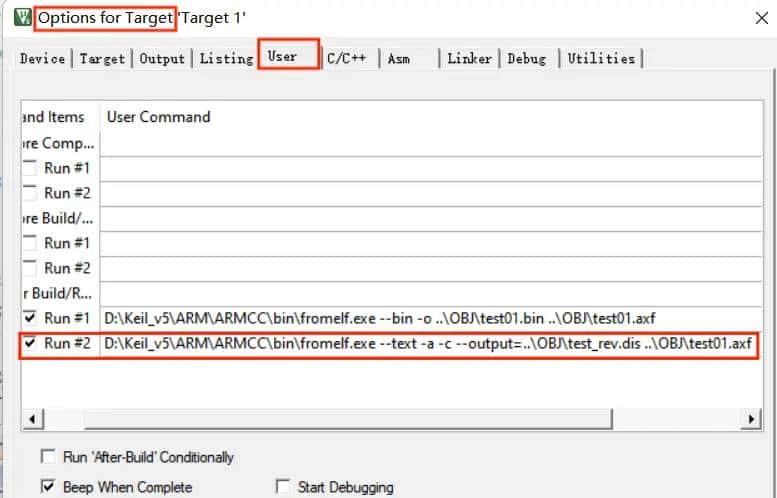Viewport: 777px width, 498px height.
Task: Open the Linker tab
Action: 469,59
